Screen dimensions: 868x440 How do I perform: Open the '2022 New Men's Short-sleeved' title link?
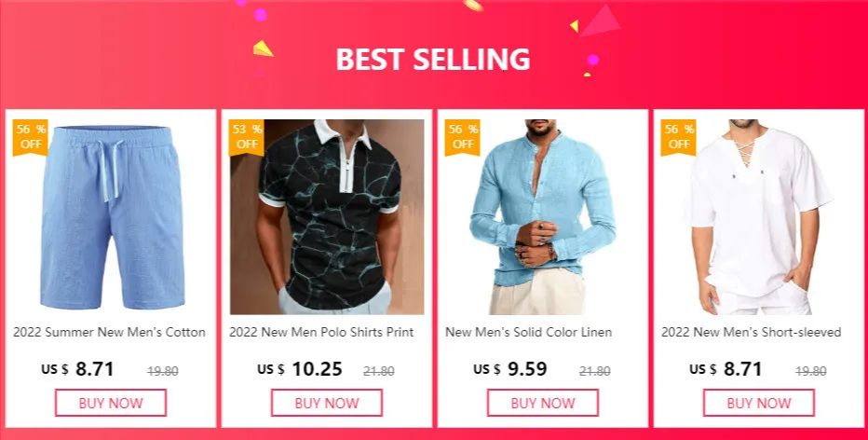(x=752, y=333)
